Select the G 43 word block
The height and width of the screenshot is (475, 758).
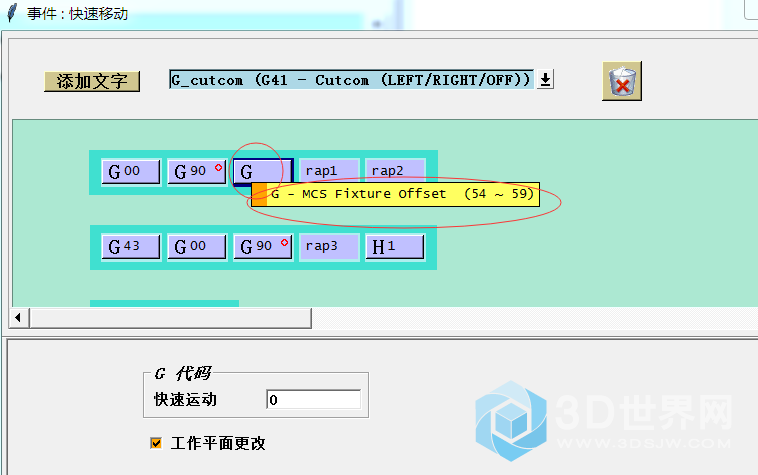pyautogui.click(x=131, y=247)
